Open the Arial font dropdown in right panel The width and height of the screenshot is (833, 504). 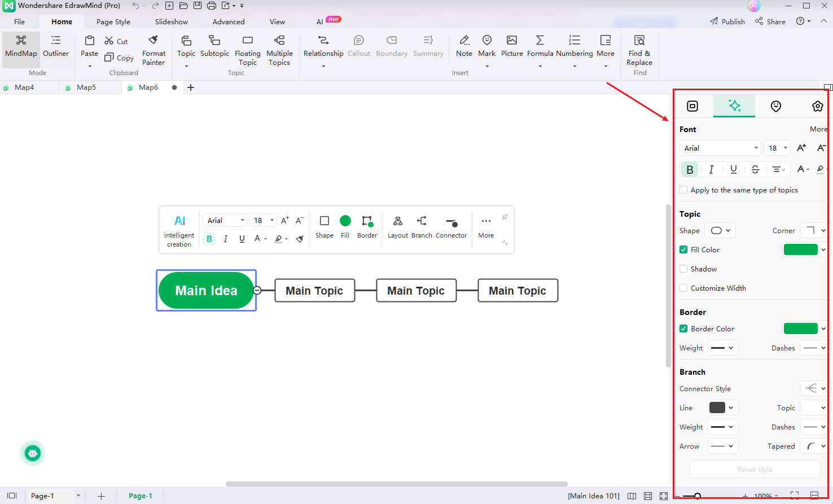(x=721, y=148)
